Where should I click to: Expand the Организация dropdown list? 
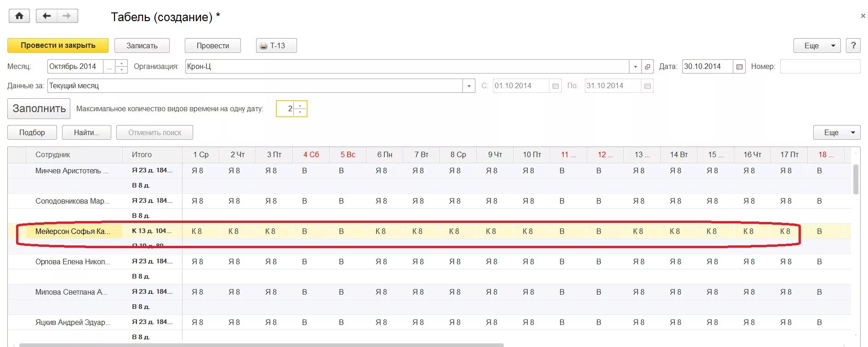click(x=635, y=67)
